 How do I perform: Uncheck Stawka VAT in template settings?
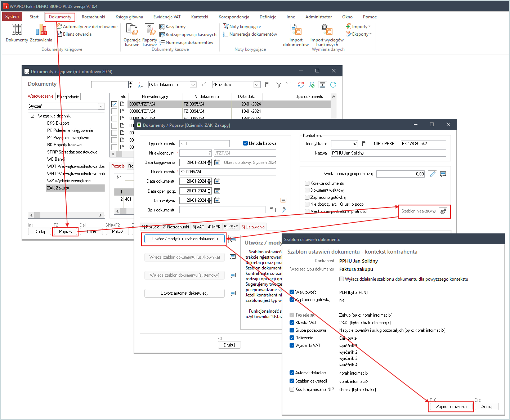pyautogui.click(x=292, y=323)
